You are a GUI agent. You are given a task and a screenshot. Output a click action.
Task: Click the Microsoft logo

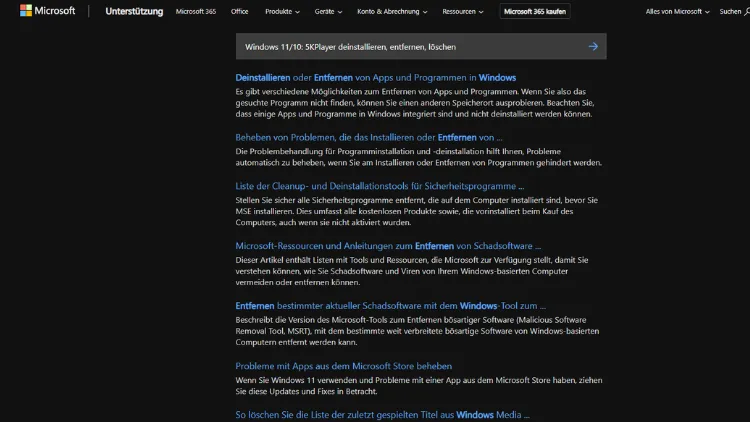pos(47,11)
